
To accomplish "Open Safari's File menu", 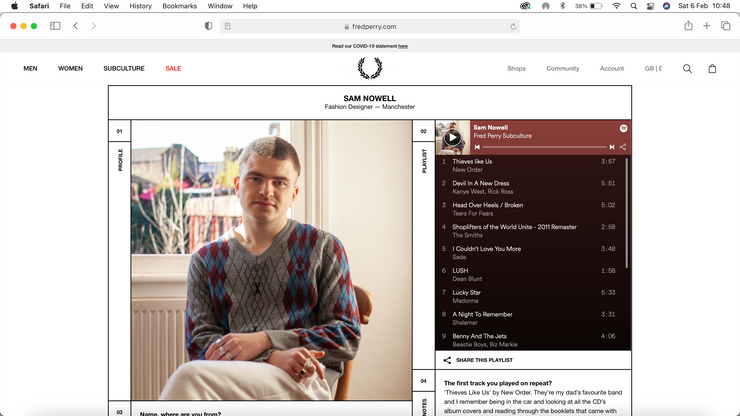I will [x=65, y=6].
